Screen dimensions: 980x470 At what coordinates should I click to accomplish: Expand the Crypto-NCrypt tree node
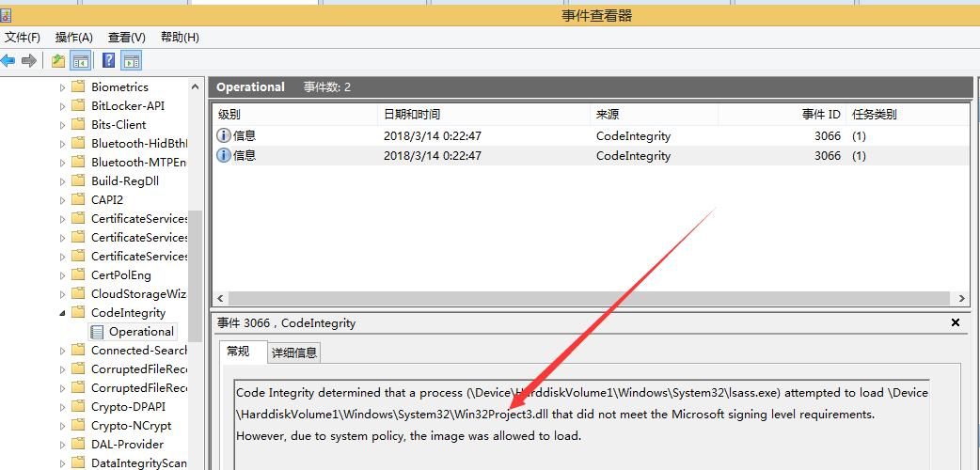point(62,426)
